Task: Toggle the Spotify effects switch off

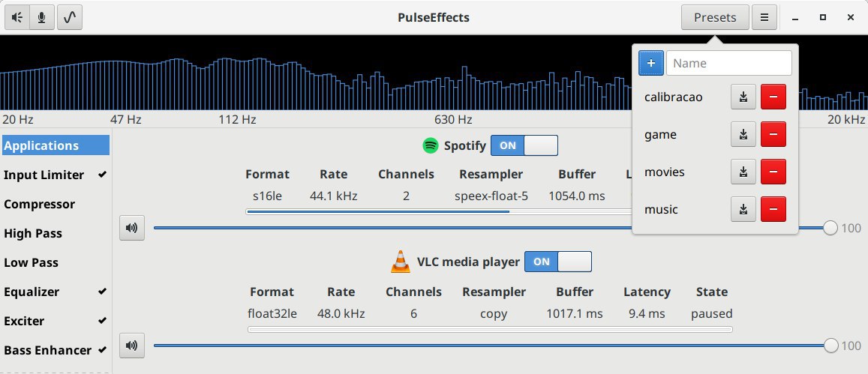Action: pos(524,145)
